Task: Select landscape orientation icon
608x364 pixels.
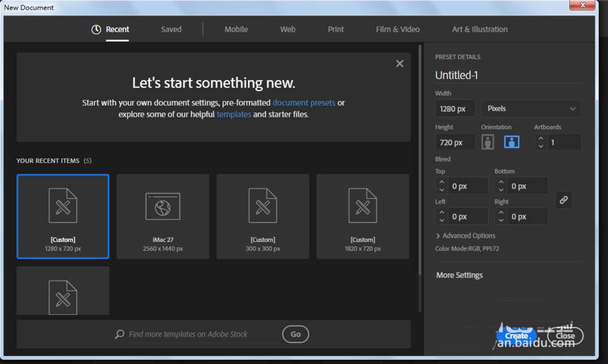Action: coord(511,142)
